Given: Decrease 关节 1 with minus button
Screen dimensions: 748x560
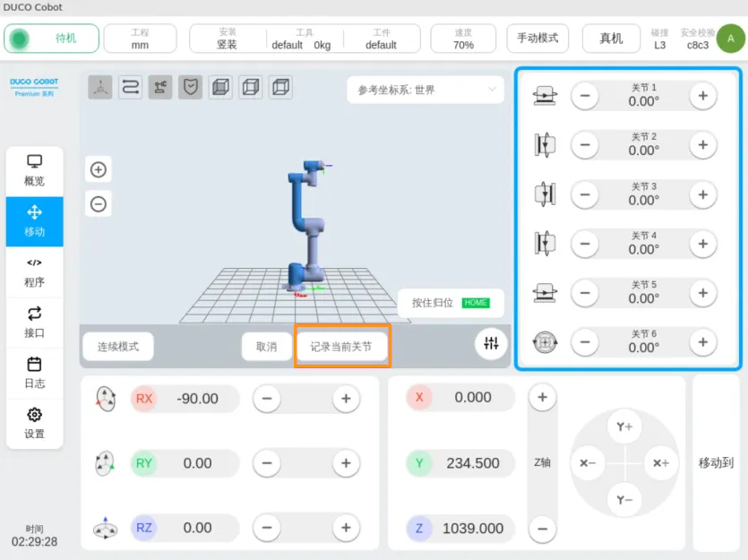Looking at the screenshot, I should coord(585,96).
